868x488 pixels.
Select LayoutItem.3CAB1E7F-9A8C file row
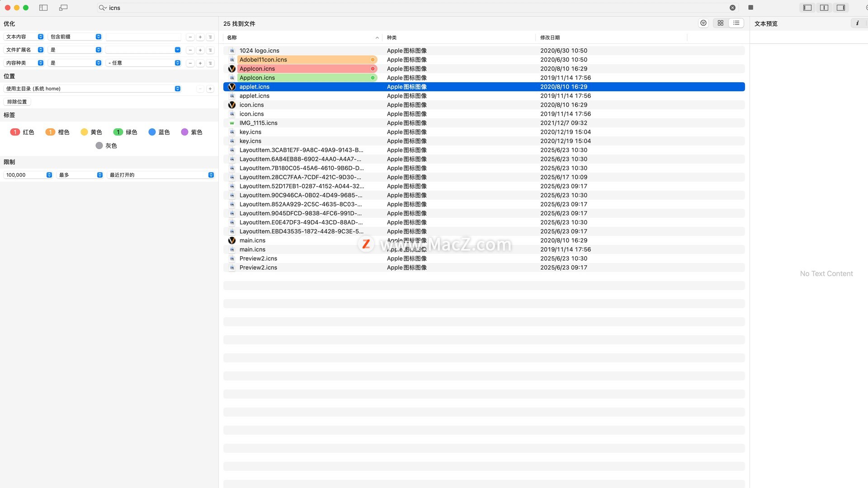point(484,150)
